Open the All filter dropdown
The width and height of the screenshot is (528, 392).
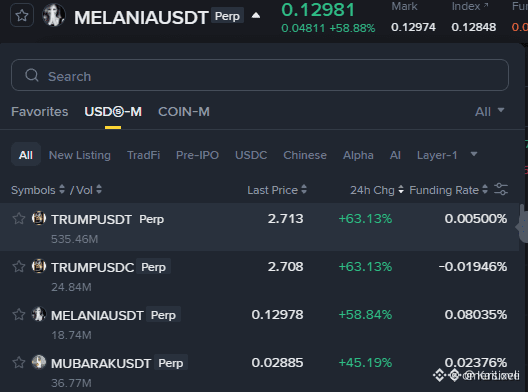[x=490, y=111]
